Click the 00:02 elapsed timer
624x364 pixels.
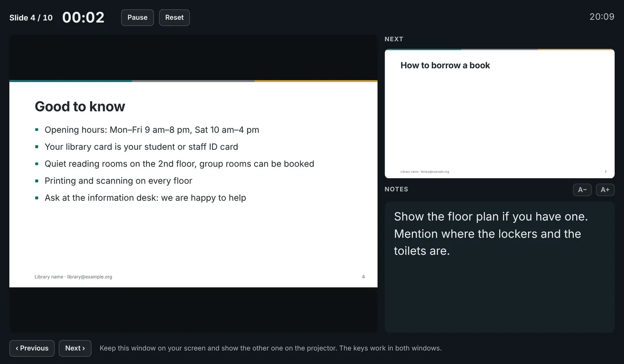click(83, 17)
